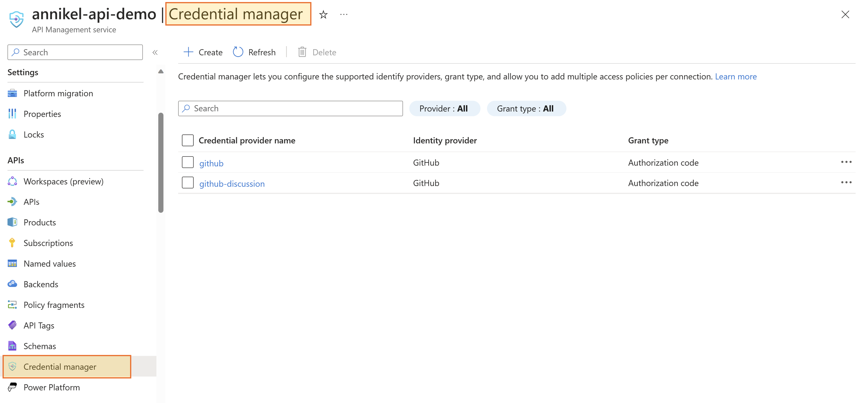Open the ellipsis menu beside page title
This screenshot has height=403, width=868.
tap(344, 14)
